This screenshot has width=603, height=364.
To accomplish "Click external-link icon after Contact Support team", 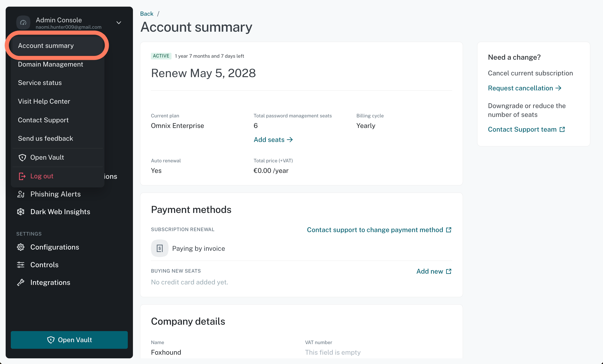I will coord(562,129).
